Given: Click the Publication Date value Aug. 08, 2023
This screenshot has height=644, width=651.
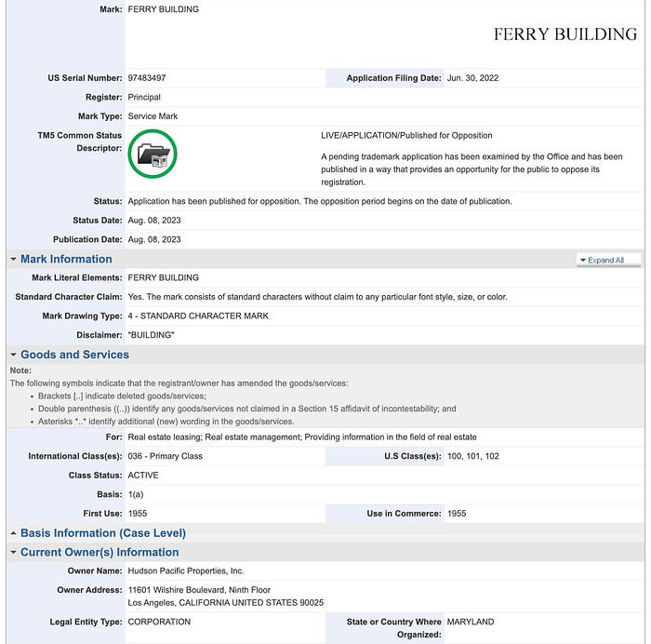Looking at the screenshot, I should (154, 239).
